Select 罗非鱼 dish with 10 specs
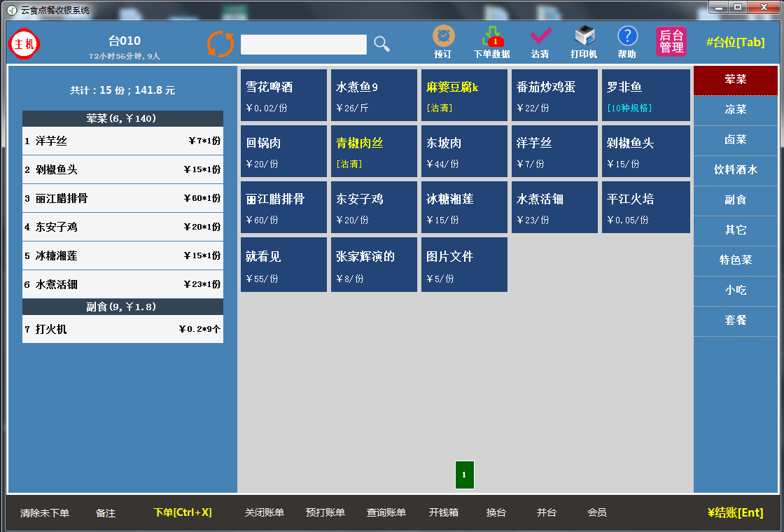The width and height of the screenshot is (784, 532). (x=645, y=95)
